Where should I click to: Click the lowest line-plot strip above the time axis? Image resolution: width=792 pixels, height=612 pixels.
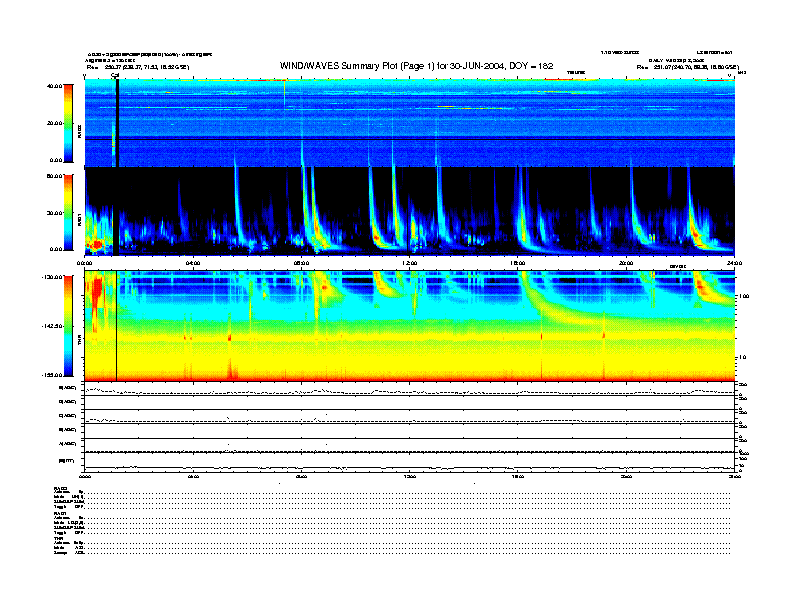point(408,461)
